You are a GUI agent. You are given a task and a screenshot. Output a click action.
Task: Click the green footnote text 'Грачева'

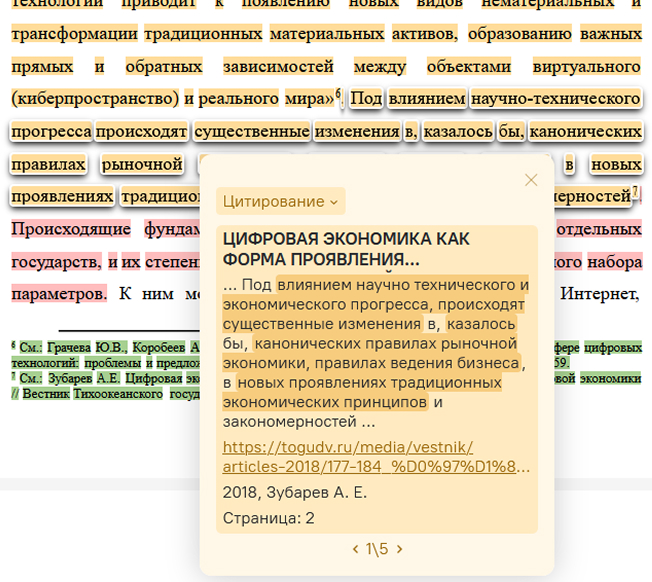pos(69,347)
